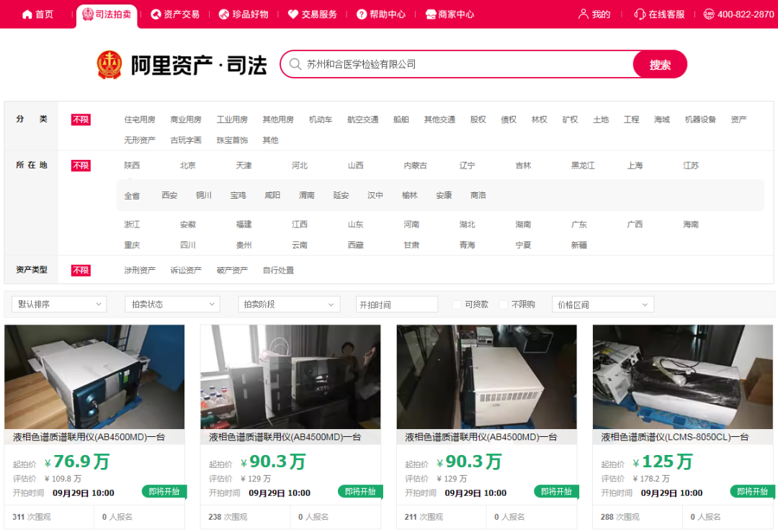Select 全省 in the city sub-list
This screenshot has height=532, width=778.
132,196
